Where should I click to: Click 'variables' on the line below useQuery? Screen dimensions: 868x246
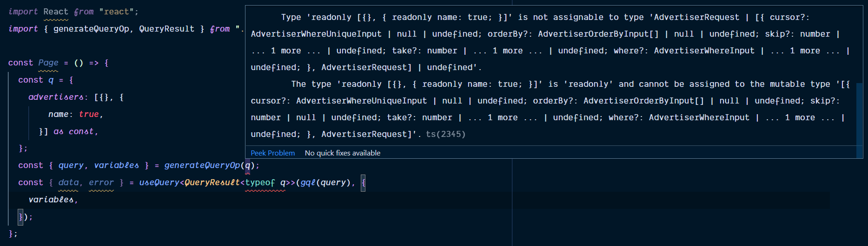click(51, 200)
